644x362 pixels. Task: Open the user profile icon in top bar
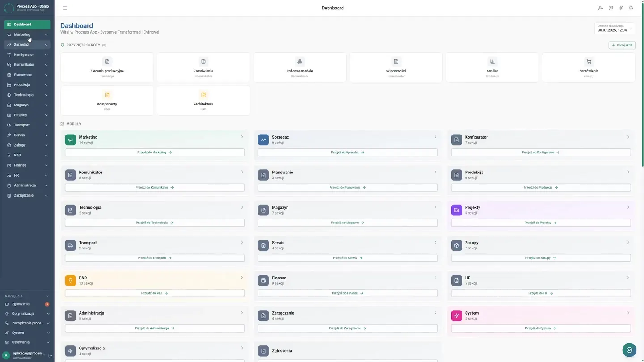pyautogui.click(x=601, y=8)
